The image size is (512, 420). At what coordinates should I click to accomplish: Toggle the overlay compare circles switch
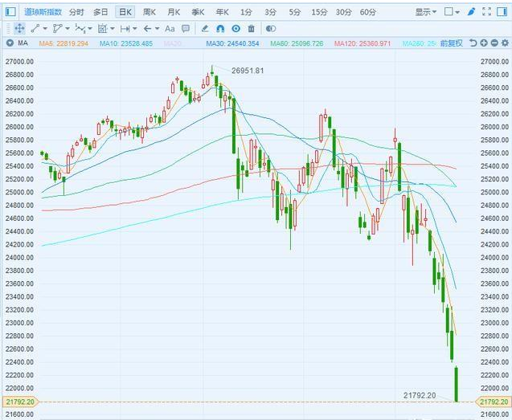point(271,29)
